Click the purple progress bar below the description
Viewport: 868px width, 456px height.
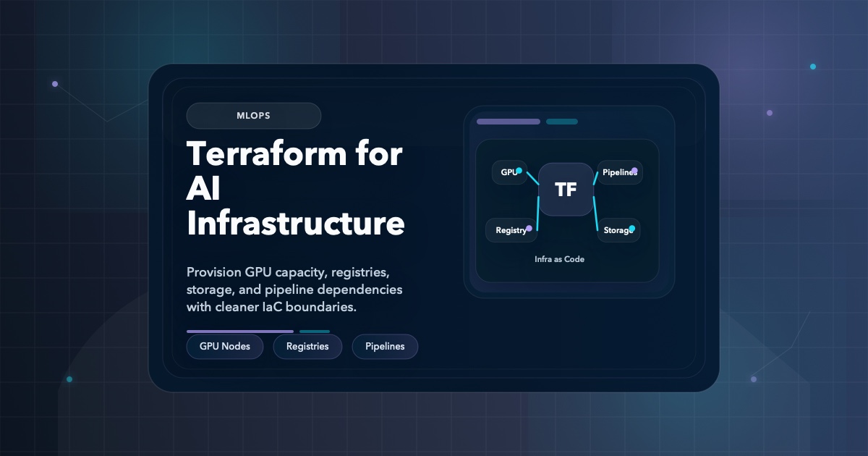tap(239, 331)
